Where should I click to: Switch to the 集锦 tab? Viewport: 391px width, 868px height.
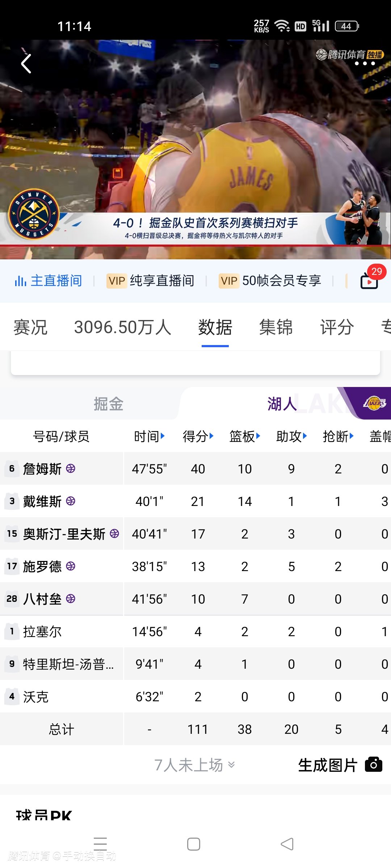[276, 327]
